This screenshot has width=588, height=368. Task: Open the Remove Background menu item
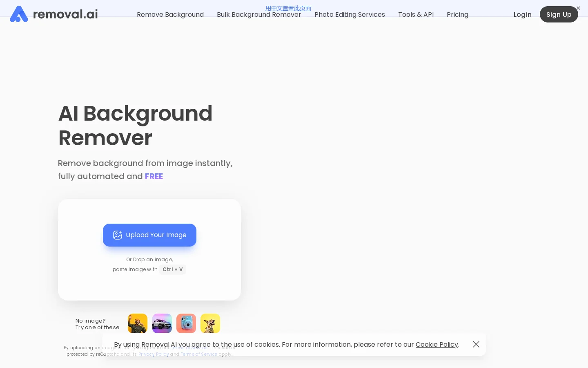click(x=170, y=15)
